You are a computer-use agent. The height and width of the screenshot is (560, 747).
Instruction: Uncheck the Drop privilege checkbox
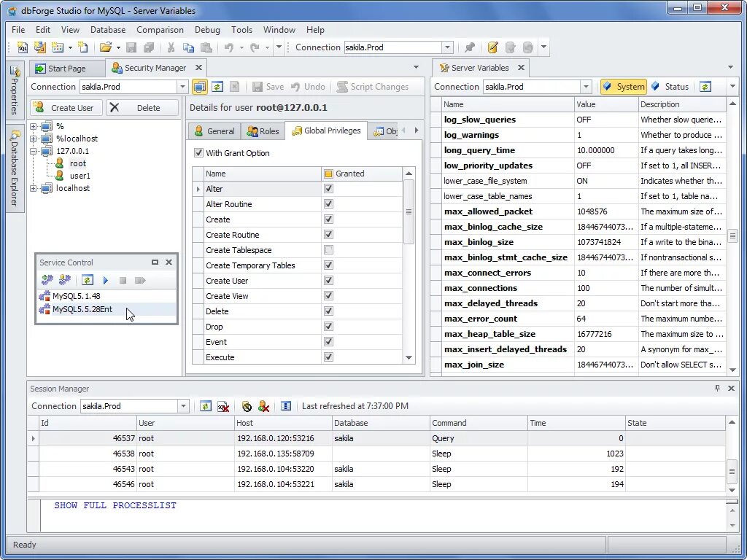point(328,326)
